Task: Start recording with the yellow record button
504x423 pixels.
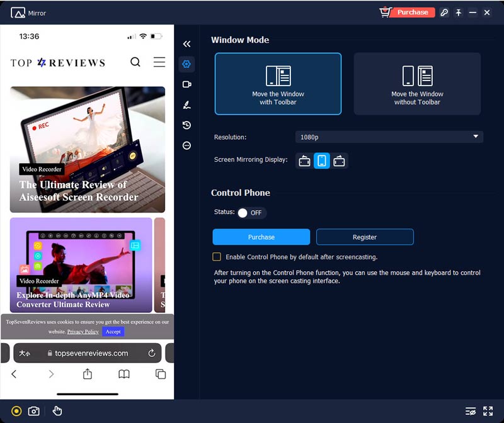Action: click(x=16, y=411)
